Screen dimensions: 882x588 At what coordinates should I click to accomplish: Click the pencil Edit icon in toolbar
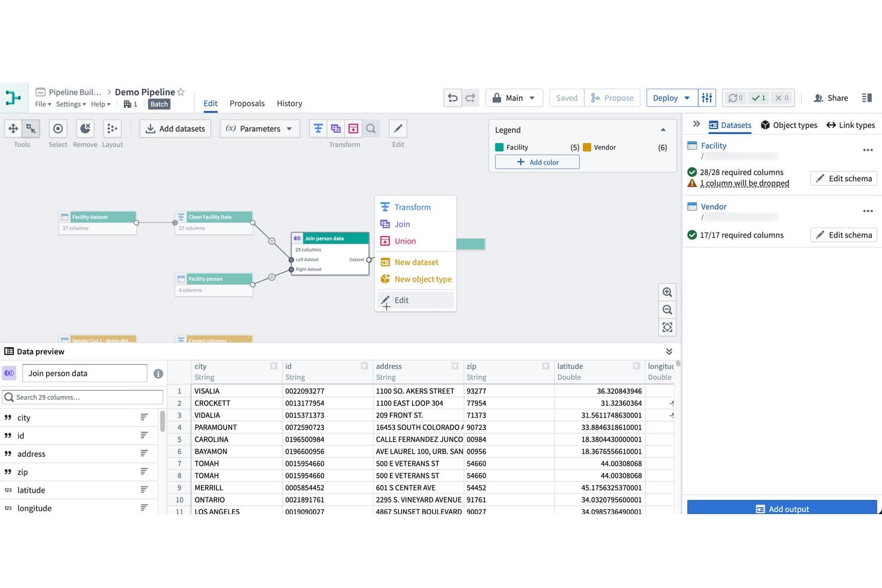398,129
